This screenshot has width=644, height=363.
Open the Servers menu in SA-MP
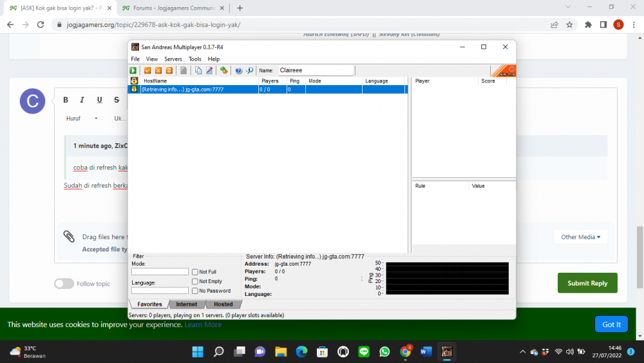(173, 59)
